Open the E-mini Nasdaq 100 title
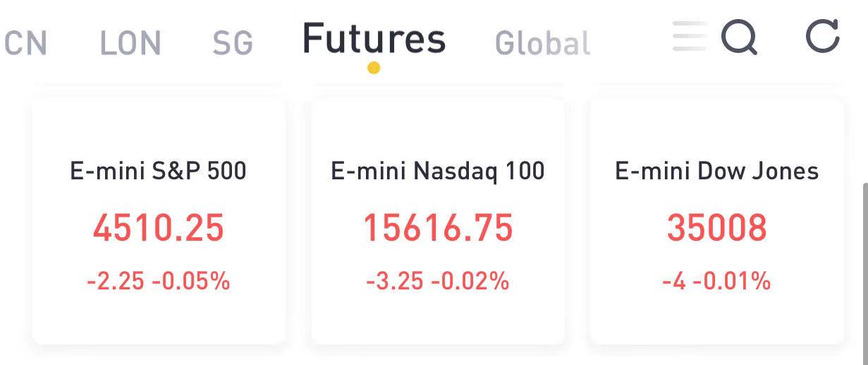Screen dimensions: 868x365 tap(438, 171)
